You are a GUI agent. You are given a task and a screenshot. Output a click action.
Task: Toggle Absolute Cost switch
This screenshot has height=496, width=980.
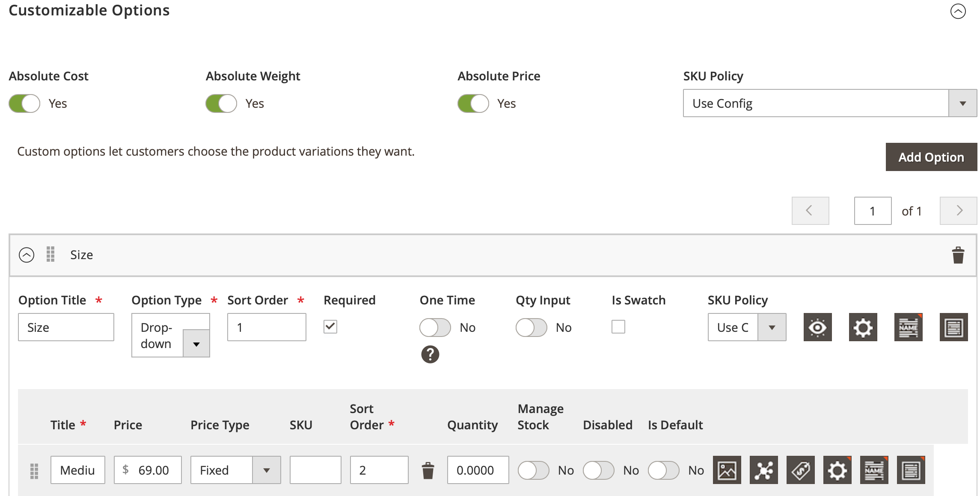[24, 103]
